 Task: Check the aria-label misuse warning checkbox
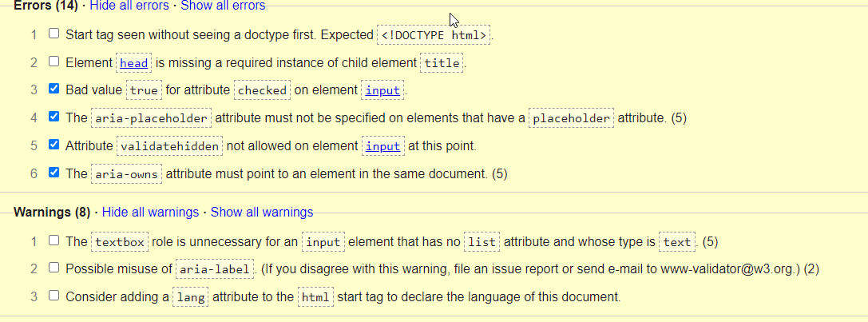(x=54, y=268)
